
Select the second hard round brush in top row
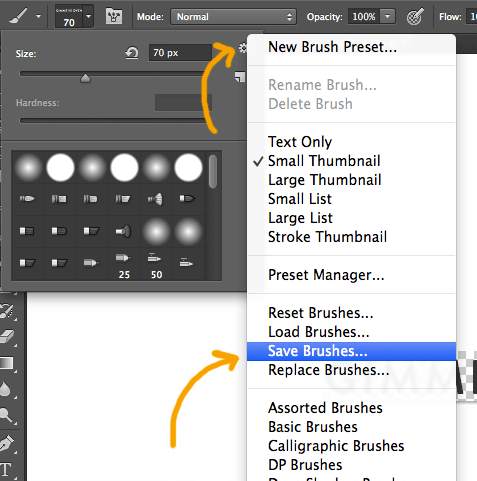[124, 167]
